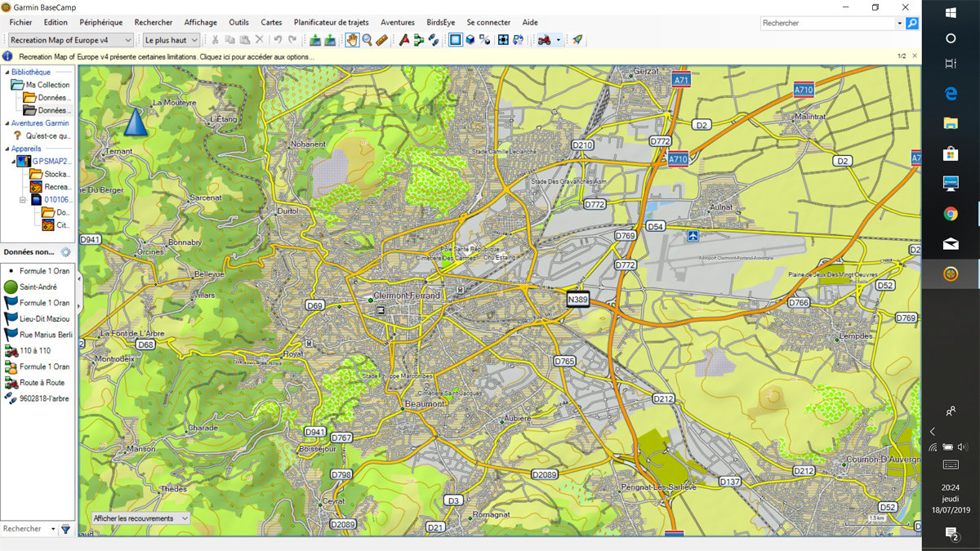Open the map product dropdown
The height and width of the screenshot is (551, 980).
tap(71, 40)
